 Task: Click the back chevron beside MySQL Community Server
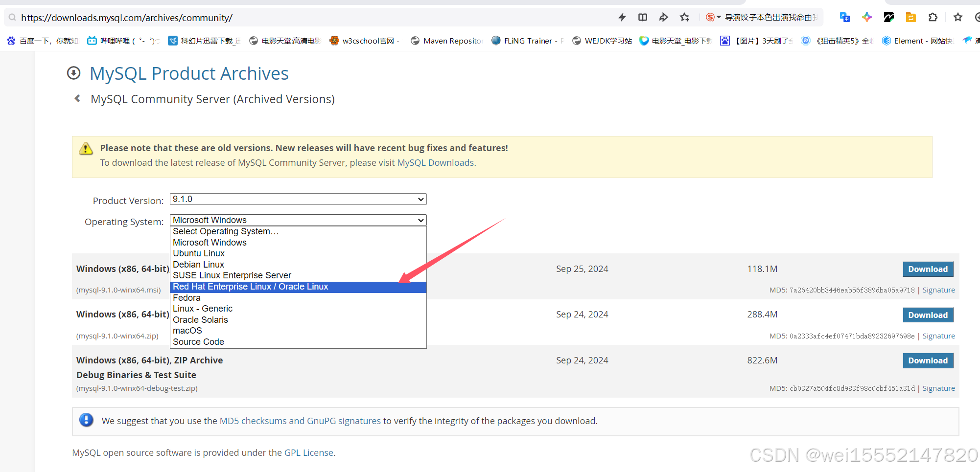point(77,99)
